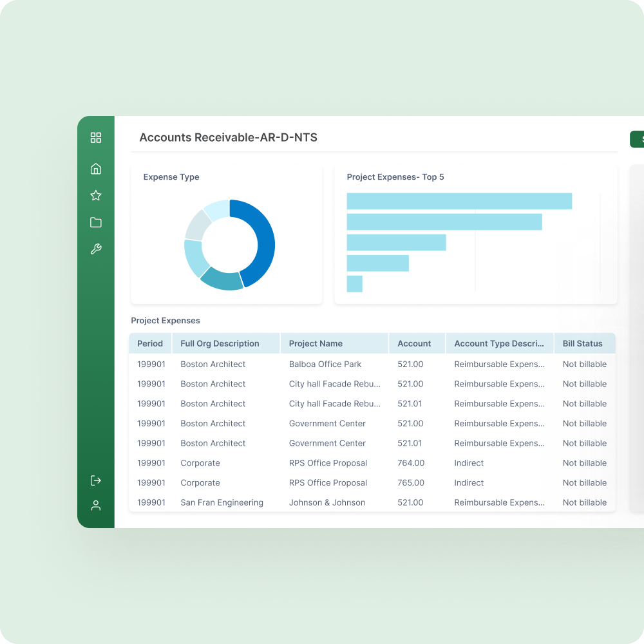Select the Balboa Office Park row
644x644 pixels.
click(x=325, y=364)
